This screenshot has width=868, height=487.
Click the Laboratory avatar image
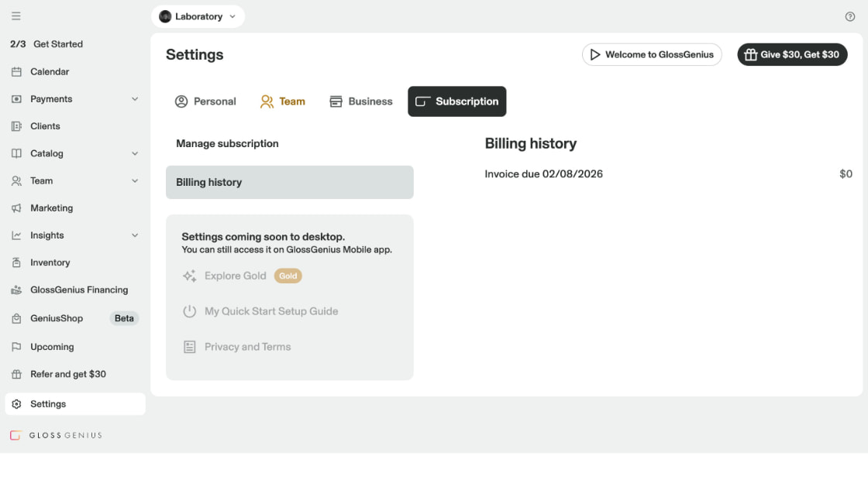click(165, 16)
